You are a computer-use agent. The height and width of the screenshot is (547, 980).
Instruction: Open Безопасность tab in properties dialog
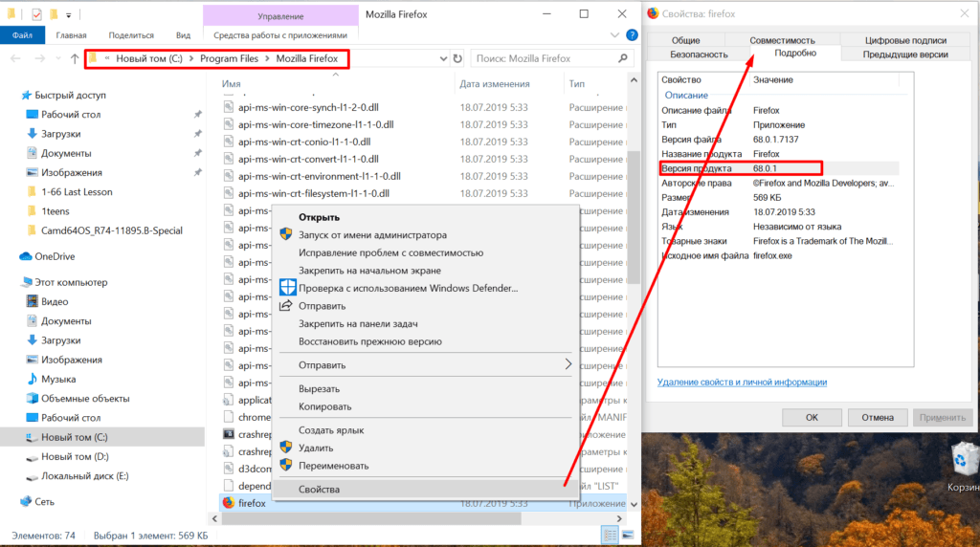[699, 55]
